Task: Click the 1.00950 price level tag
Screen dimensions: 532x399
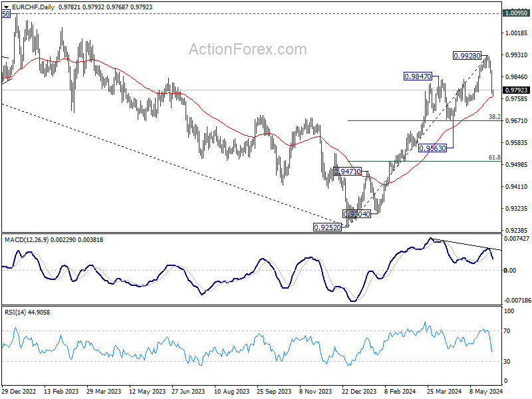Action: coord(516,13)
